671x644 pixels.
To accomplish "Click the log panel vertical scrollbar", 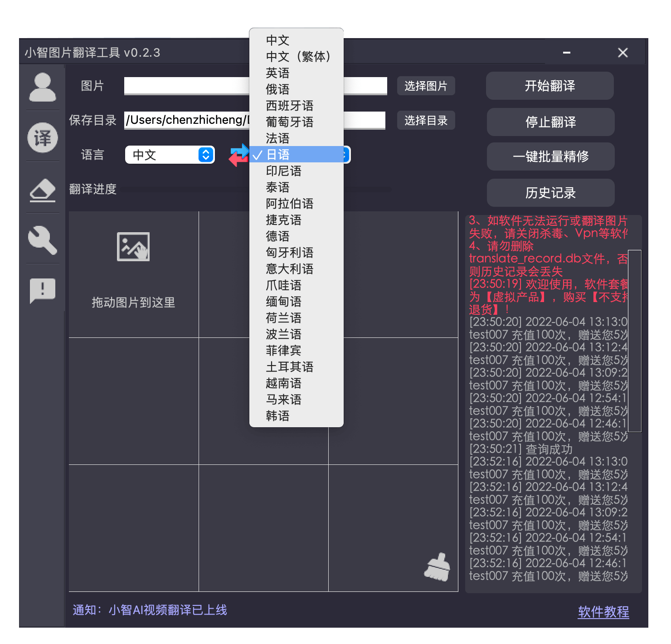I will (635, 341).
